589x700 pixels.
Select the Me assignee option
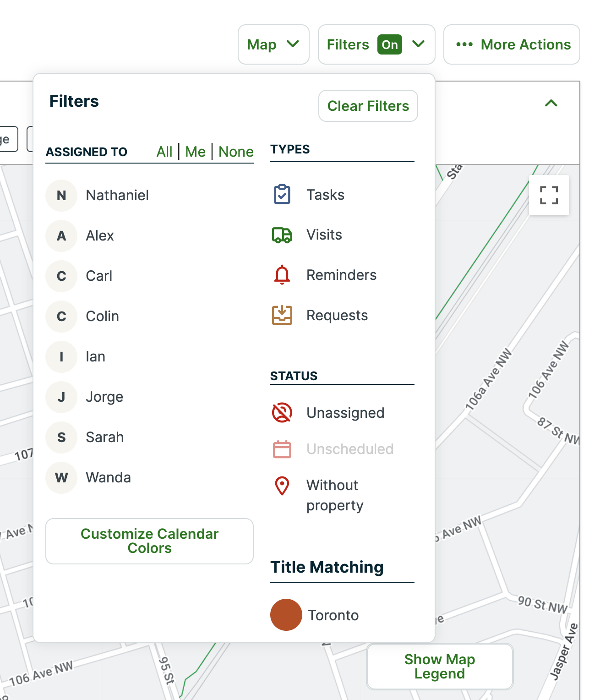tap(195, 152)
